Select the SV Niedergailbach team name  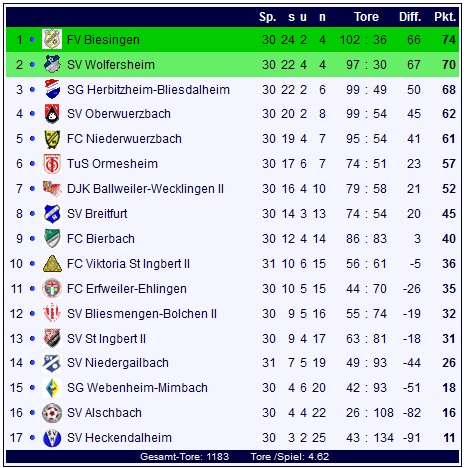pyautogui.click(x=118, y=363)
